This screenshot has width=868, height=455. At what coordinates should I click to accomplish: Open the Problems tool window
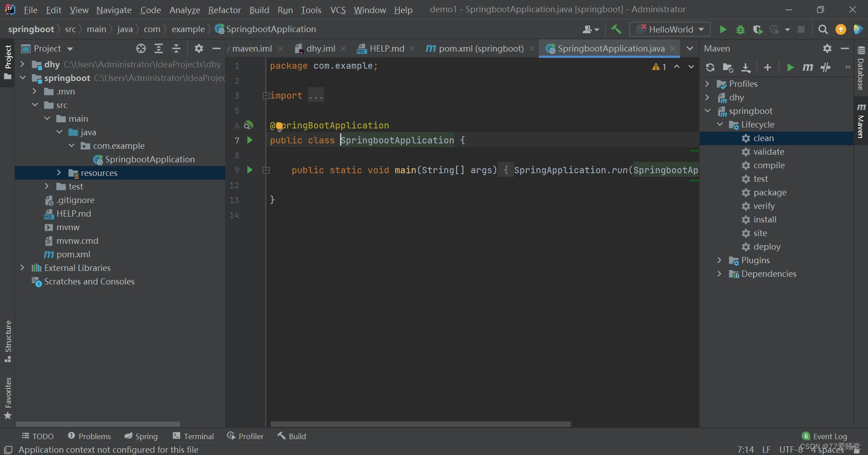click(89, 436)
